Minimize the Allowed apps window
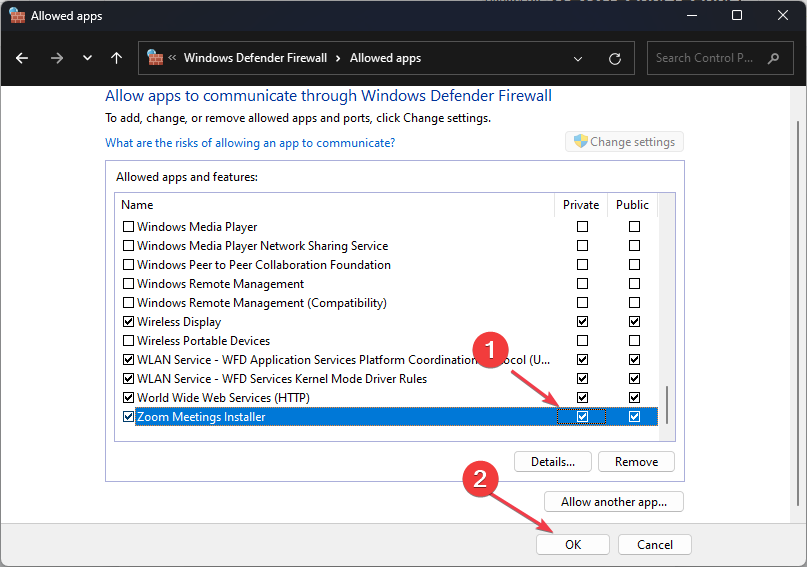Image resolution: width=807 pixels, height=567 pixels. (692, 15)
